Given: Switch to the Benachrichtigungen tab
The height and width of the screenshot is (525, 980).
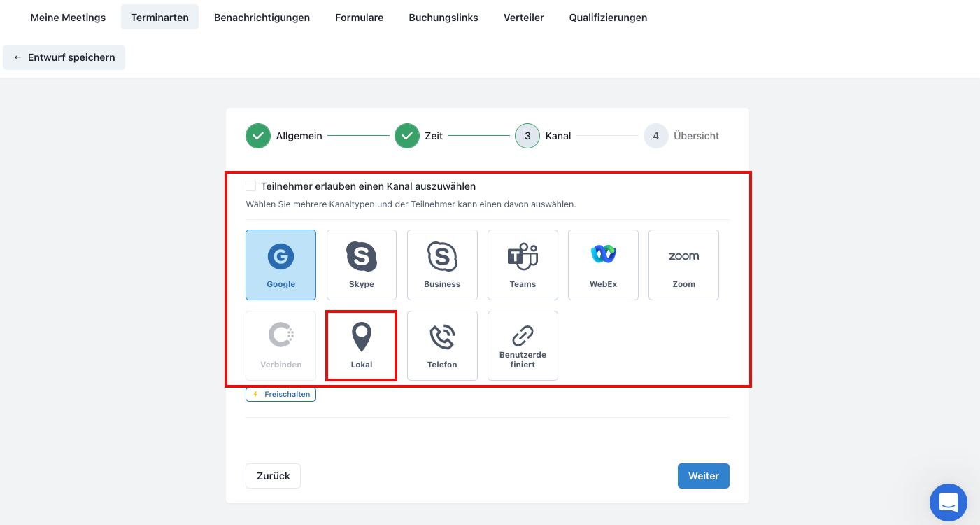Looking at the screenshot, I should pos(262,17).
